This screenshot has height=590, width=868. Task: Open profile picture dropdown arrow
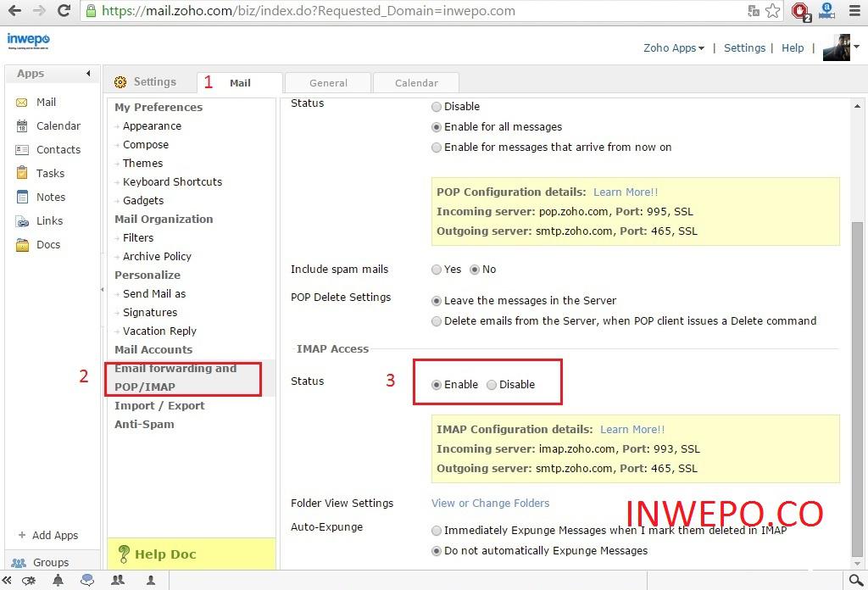pyautogui.click(x=857, y=47)
